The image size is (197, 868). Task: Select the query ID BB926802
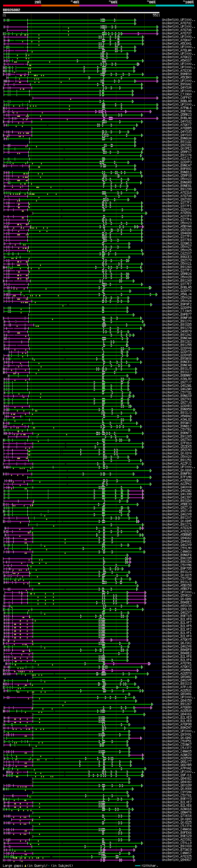[11, 10]
